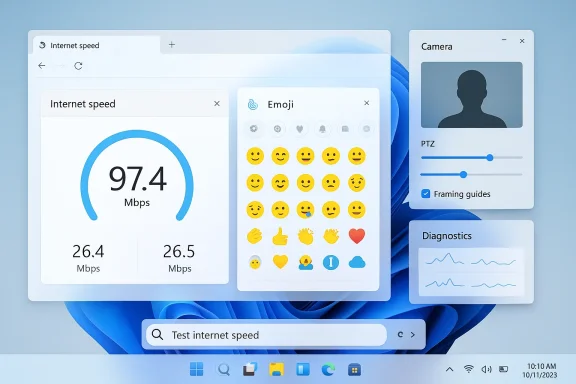Insert the thumbs up emoji

pos(280,236)
